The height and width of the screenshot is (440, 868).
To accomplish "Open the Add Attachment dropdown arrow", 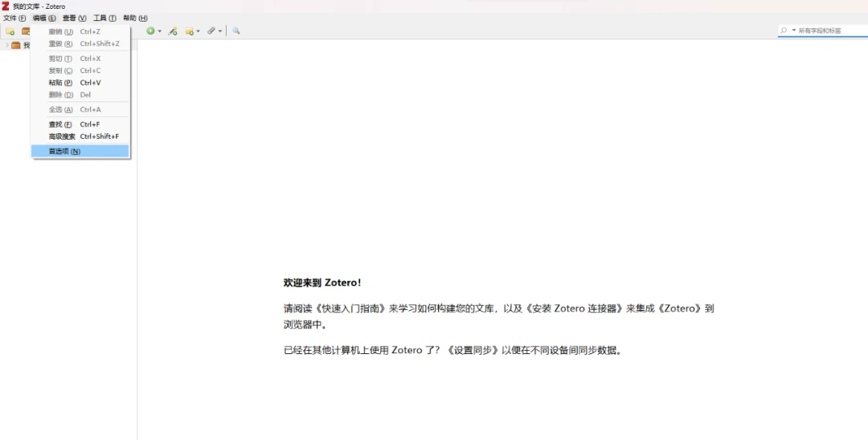I will coord(219,31).
